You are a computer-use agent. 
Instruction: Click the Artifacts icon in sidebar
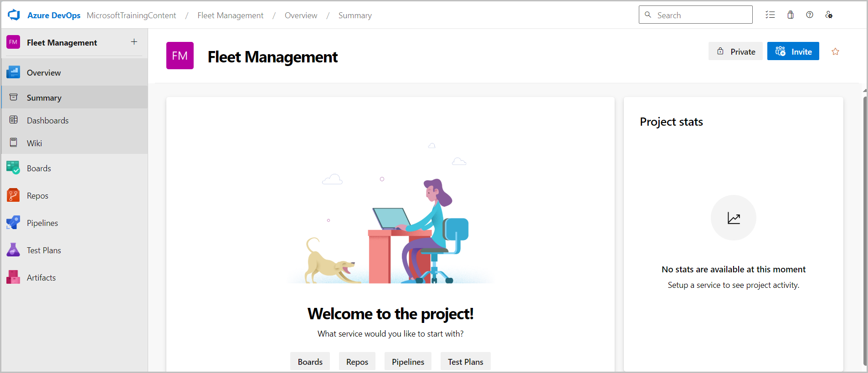pos(13,277)
